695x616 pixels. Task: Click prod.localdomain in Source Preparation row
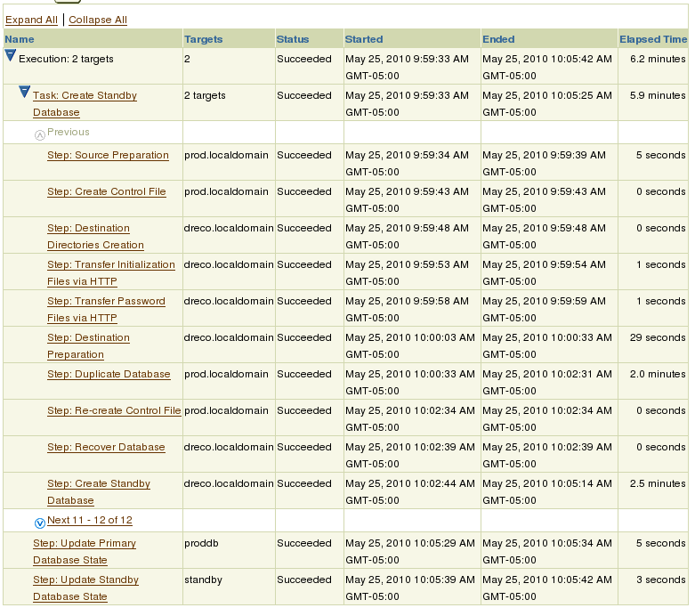point(227,155)
